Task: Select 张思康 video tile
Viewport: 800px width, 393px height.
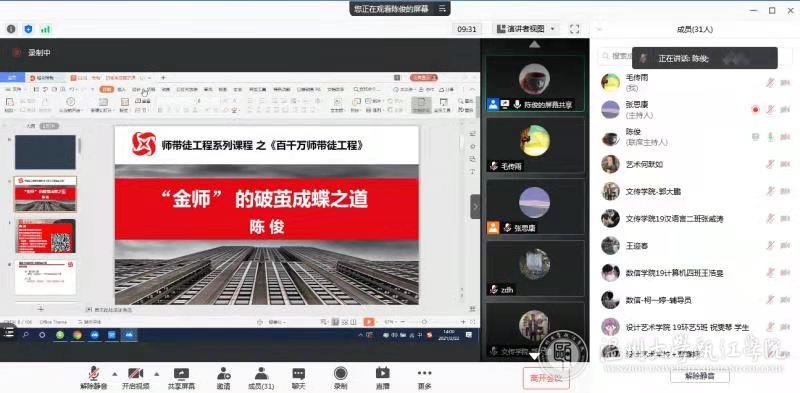Action: pos(535,207)
